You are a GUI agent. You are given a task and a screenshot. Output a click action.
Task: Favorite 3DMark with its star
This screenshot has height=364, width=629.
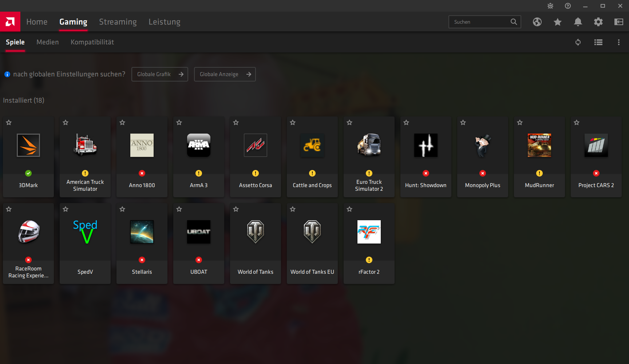click(x=9, y=123)
